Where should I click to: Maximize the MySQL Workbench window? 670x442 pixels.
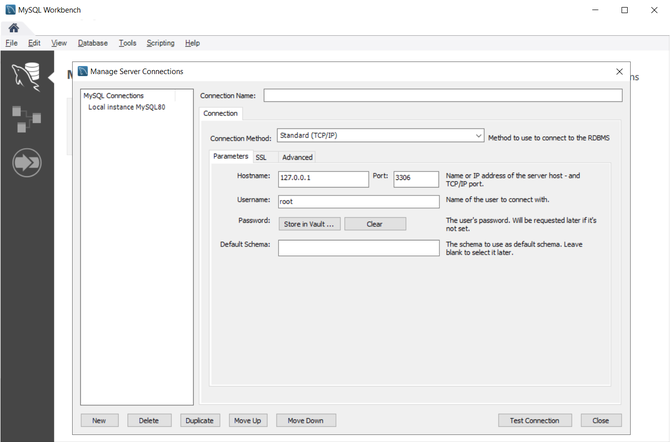pyautogui.click(x=624, y=10)
